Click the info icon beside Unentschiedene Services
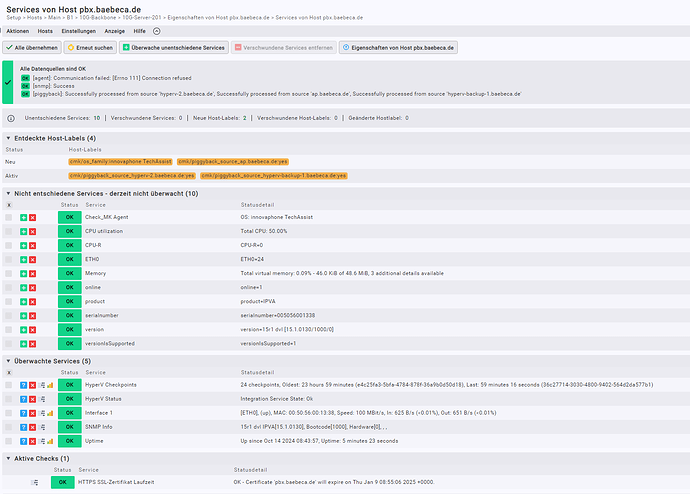 (10, 118)
